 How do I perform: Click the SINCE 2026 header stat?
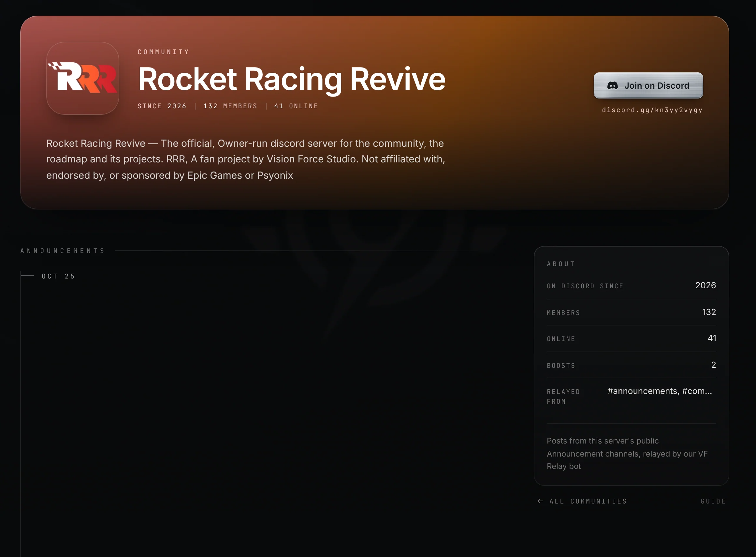pyautogui.click(x=162, y=106)
